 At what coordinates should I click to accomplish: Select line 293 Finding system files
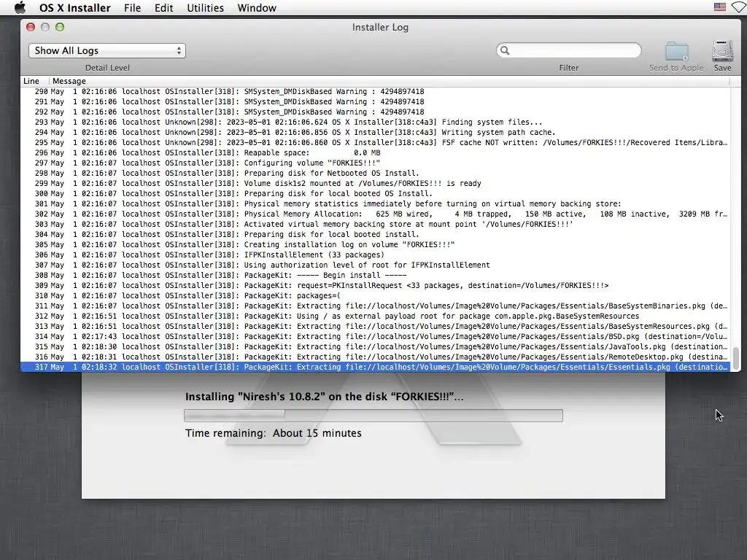(375, 122)
